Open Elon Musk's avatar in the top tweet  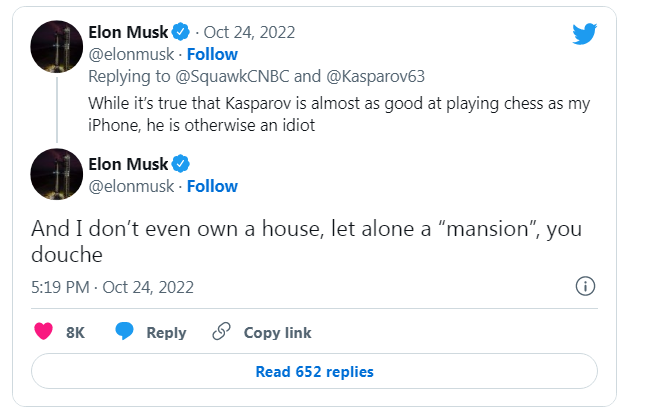pos(57,45)
